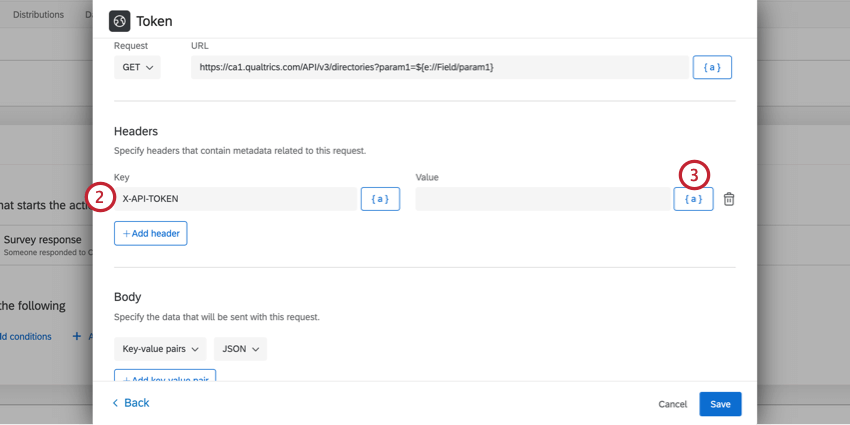Open the JSON format dropdown
Screen dimensions: 850x425
point(240,349)
